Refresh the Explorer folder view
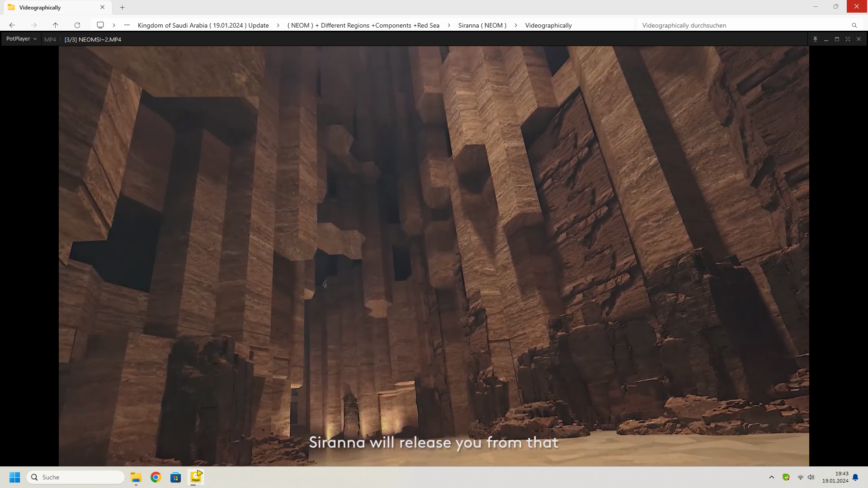This screenshot has width=868, height=488. coord(77,25)
